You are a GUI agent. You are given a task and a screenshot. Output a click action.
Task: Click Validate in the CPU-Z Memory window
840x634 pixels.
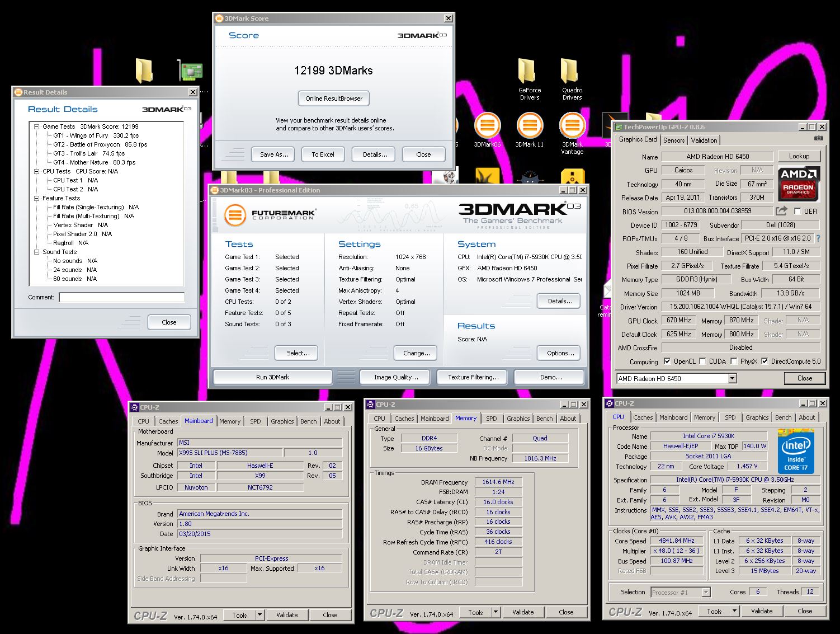point(523,612)
